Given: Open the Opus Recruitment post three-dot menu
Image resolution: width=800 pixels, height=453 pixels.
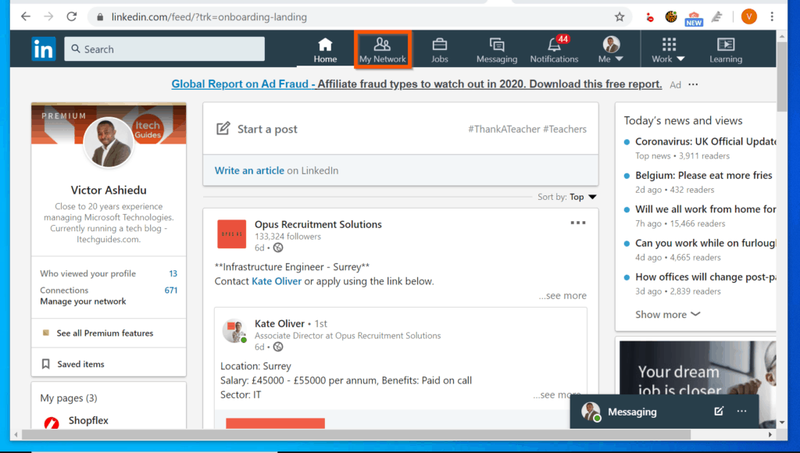Looking at the screenshot, I should (x=578, y=223).
